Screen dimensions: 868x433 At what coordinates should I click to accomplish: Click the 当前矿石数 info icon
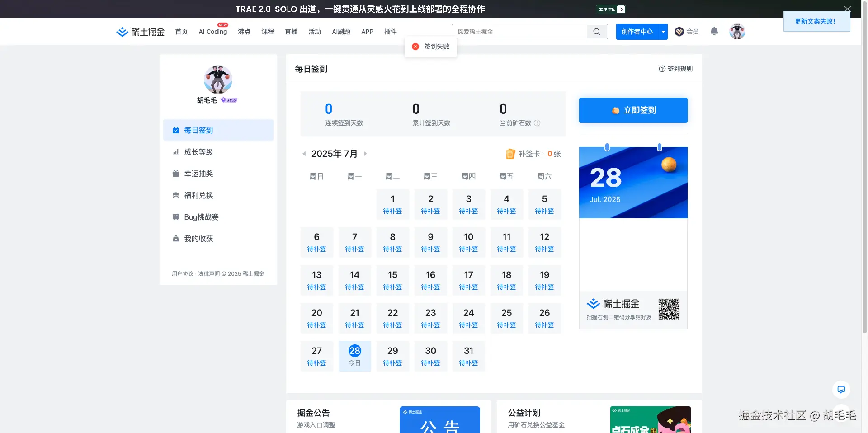click(537, 123)
